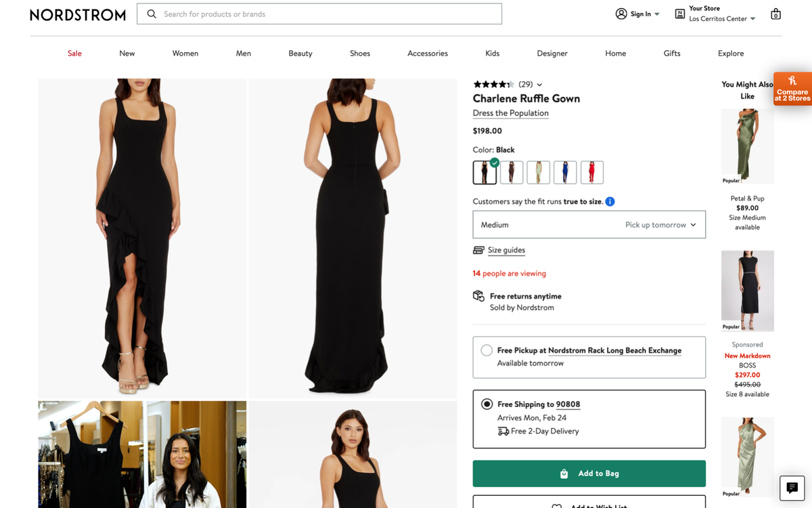Image resolution: width=812 pixels, height=508 pixels.
Task: Click the $297.00 BOSS sale price
Action: coord(748,375)
